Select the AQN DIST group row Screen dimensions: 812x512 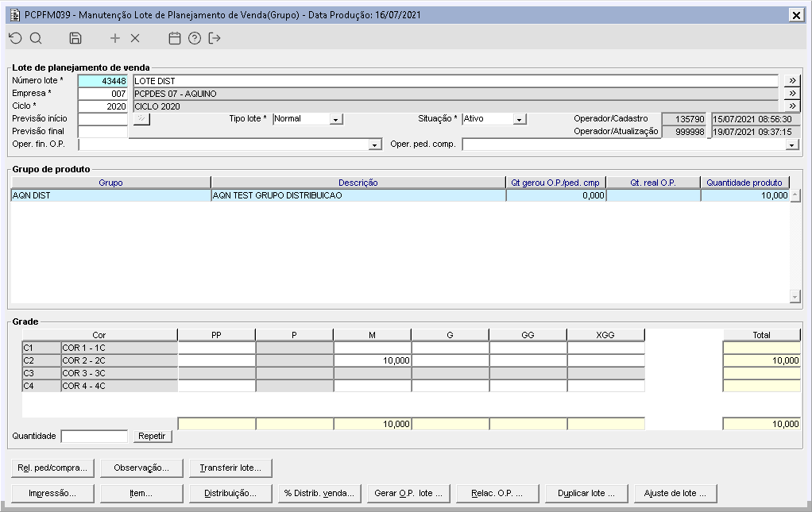click(x=400, y=195)
